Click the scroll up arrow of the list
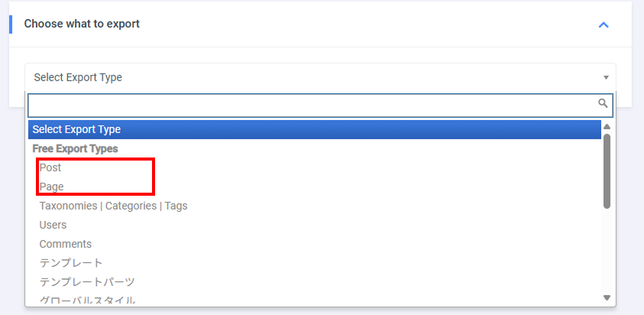Image resolution: width=644 pixels, height=315 pixels. [x=607, y=127]
